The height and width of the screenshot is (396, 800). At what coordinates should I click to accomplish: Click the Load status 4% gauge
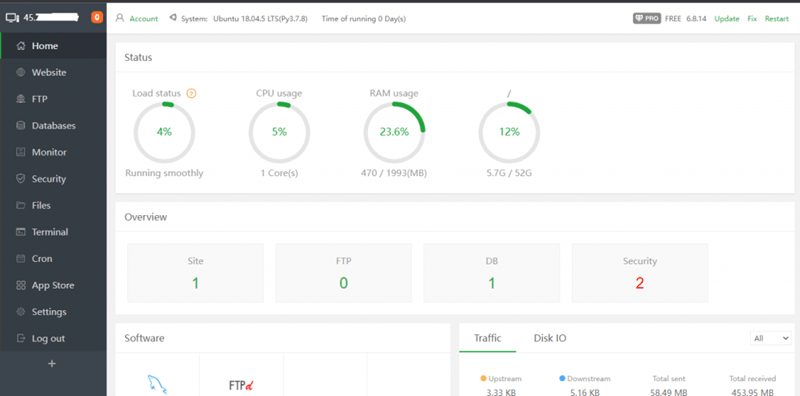click(x=164, y=132)
